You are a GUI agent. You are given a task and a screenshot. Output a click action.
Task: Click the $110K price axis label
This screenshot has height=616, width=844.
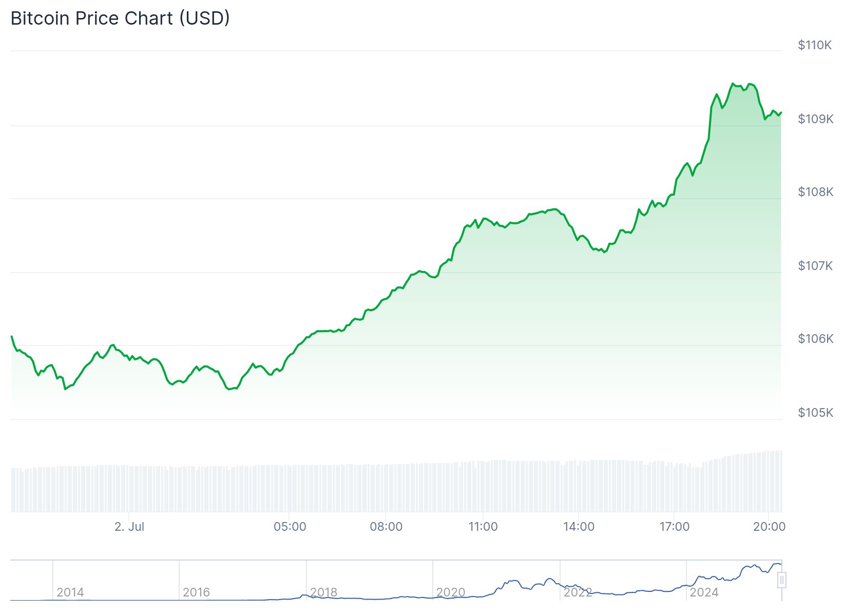[815, 45]
